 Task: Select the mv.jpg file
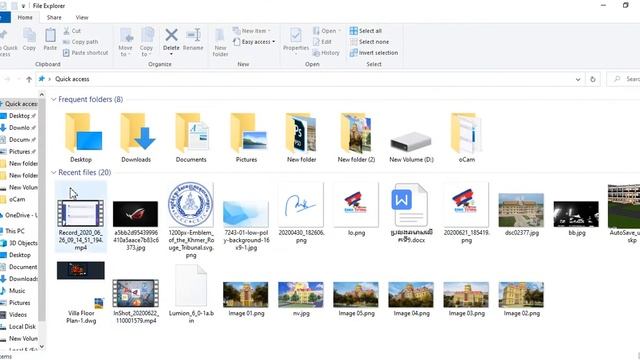301,299
